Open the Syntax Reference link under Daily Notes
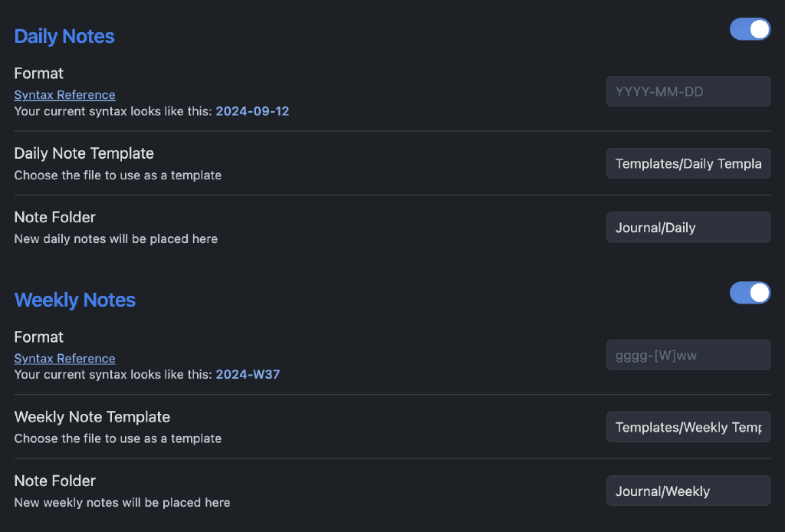Viewport: 785px width, 532px height. [64, 94]
